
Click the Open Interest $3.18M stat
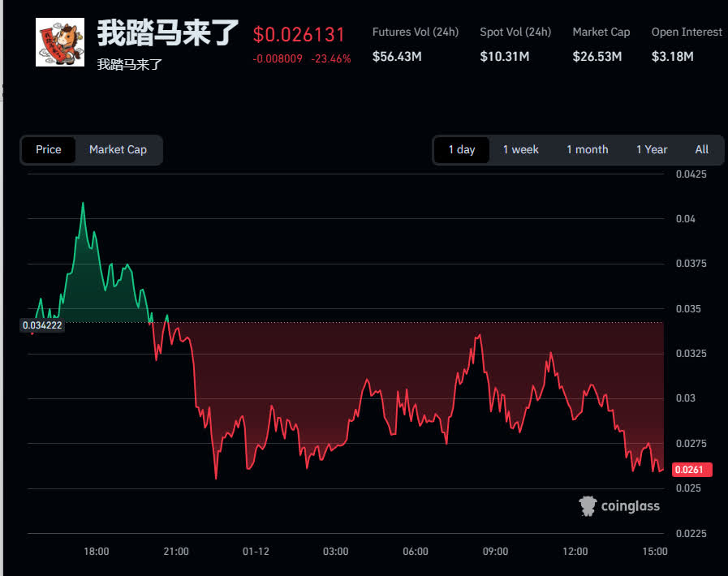[x=686, y=45]
